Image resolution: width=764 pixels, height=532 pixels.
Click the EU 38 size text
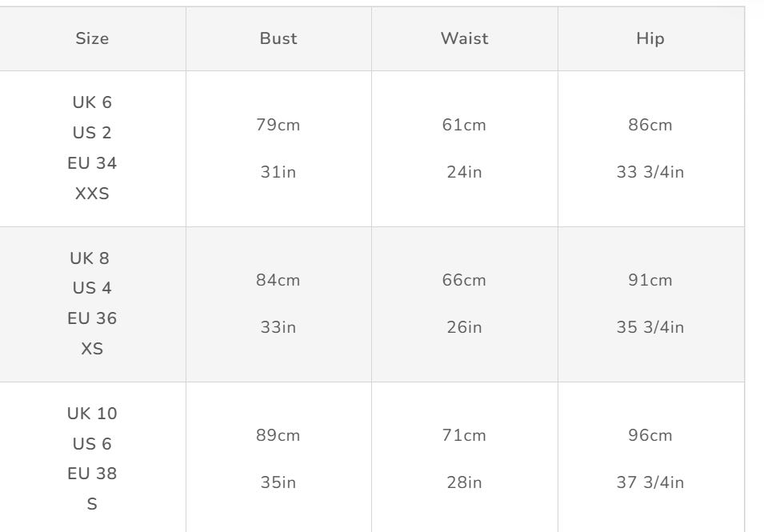(92, 474)
